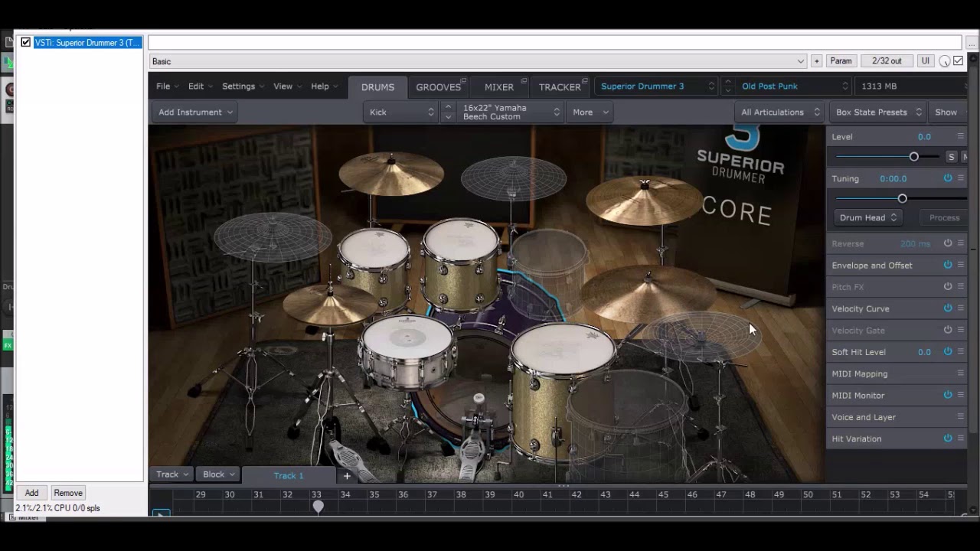Open the Velocity Gate options menu icon
The image size is (980, 551).
(x=961, y=330)
